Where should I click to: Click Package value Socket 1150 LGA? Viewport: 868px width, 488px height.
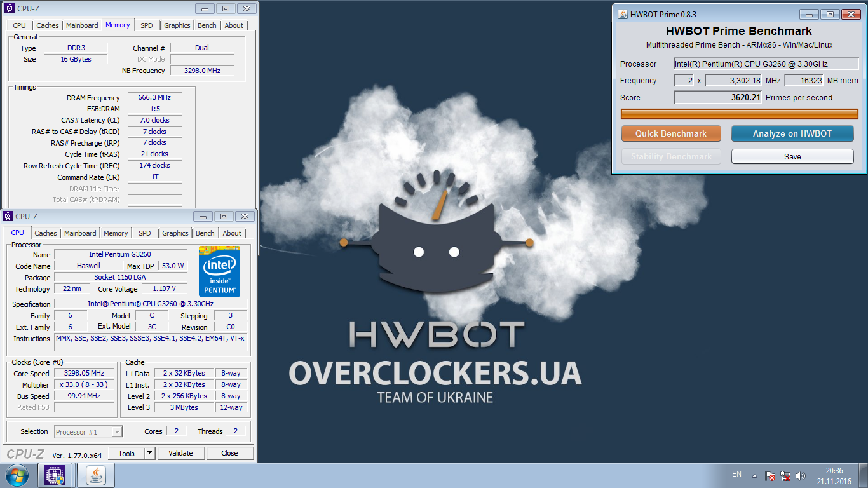point(120,277)
